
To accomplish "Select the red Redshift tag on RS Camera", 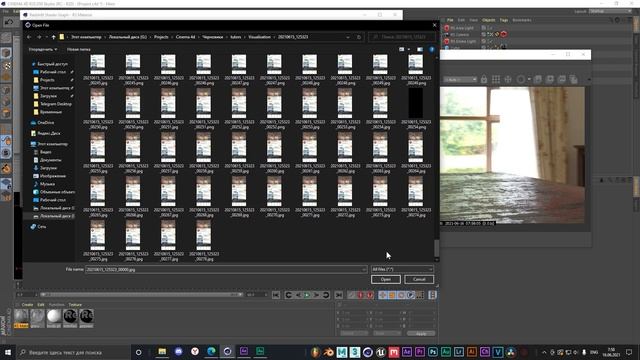I will pos(504,34).
